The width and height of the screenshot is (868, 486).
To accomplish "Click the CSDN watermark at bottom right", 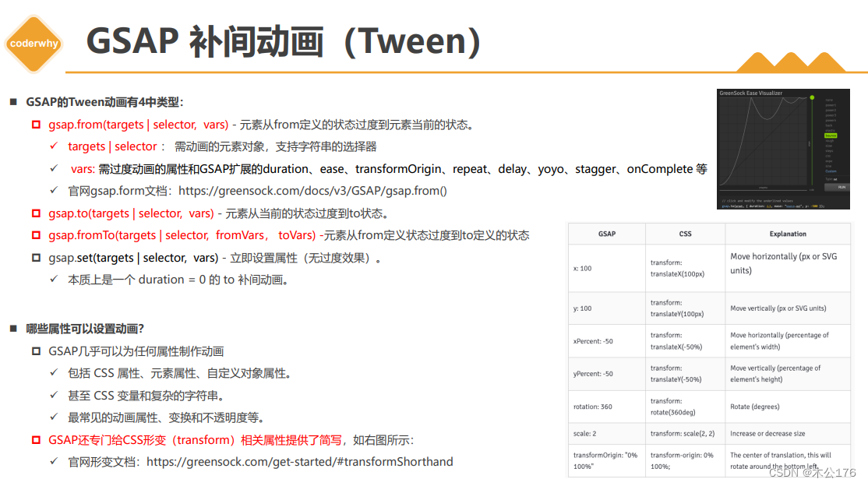I will (x=812, y=473).
